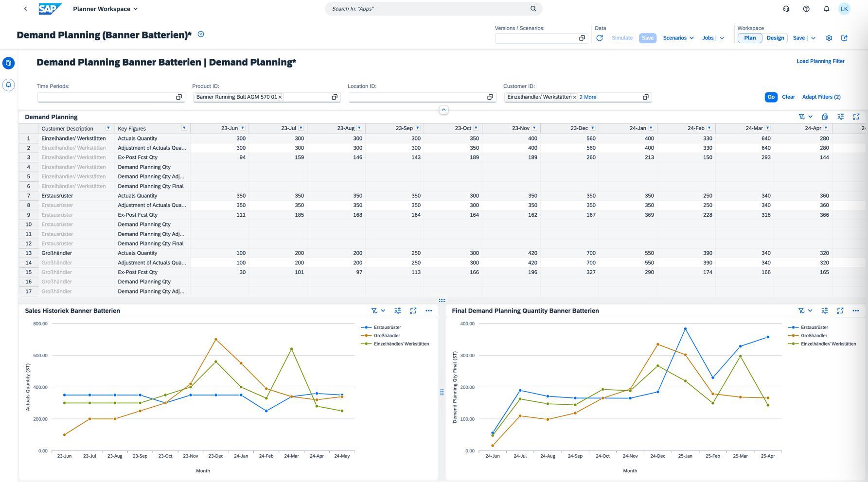Image resolution: width=868 pixels, height=482 pixels.
Task: Open Product ID value help icon
Action: pyautogui.click(x=335, y=97)
